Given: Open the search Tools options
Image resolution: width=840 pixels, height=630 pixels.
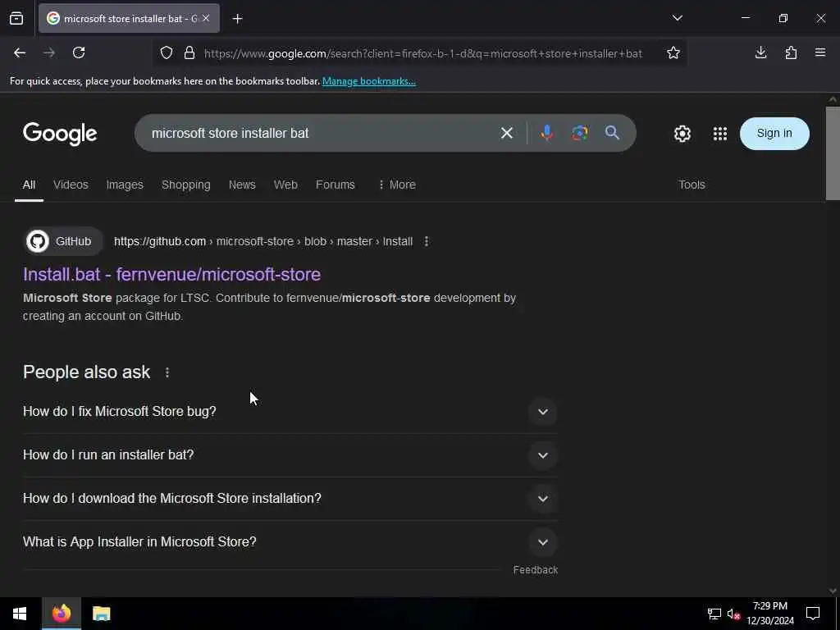Looking at the screenshot, I should coord(692,185).
